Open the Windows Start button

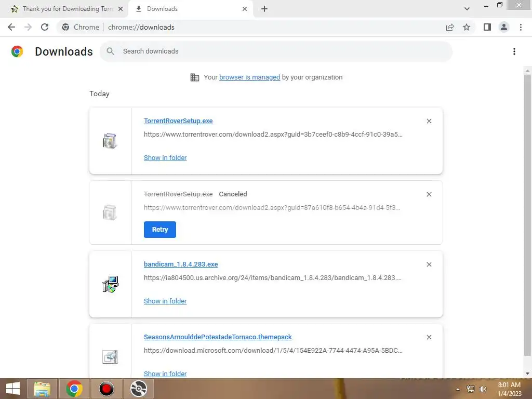pos(12,389)
